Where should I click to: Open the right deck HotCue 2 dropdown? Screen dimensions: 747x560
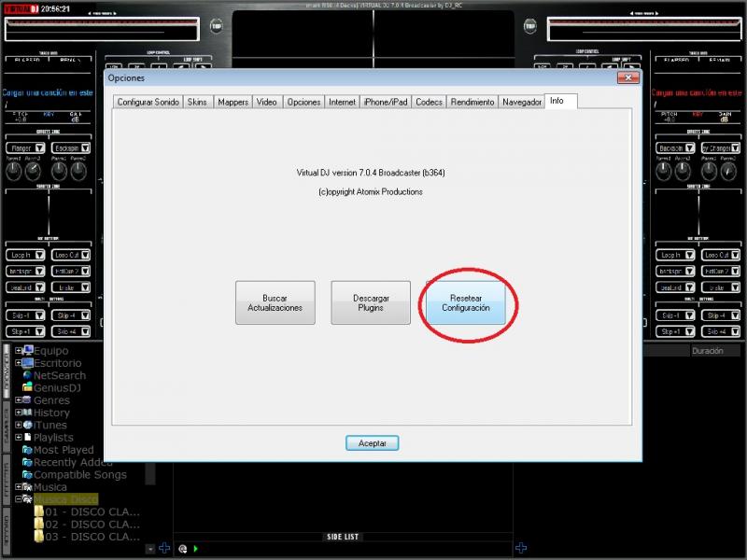[x=735, y=271]
